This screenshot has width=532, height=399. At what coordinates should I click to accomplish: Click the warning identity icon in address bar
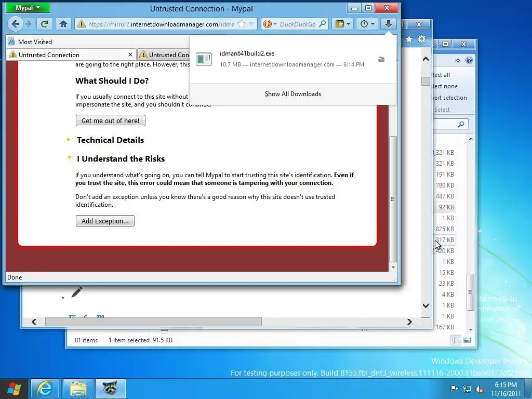point(82,24)
